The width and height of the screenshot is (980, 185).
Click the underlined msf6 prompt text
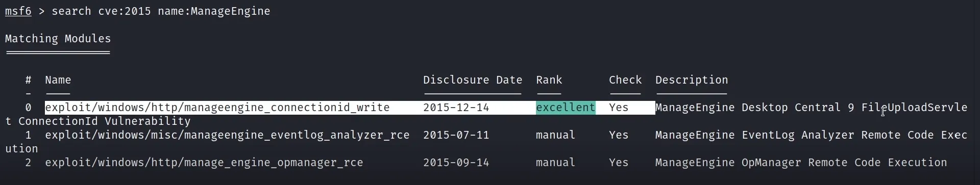click(x=18, y=11)
